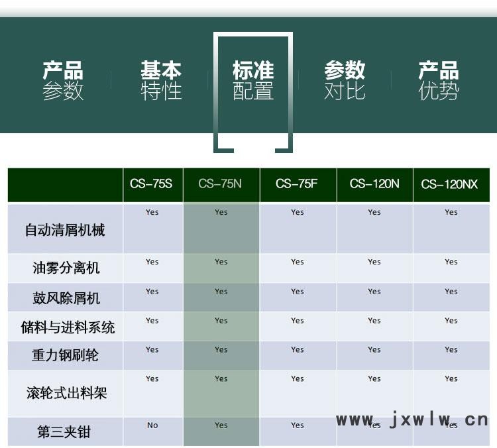Choose the CS-120N column header
Image resolution: width=497 pixels, height=448 pixels.
click(374, 184)
